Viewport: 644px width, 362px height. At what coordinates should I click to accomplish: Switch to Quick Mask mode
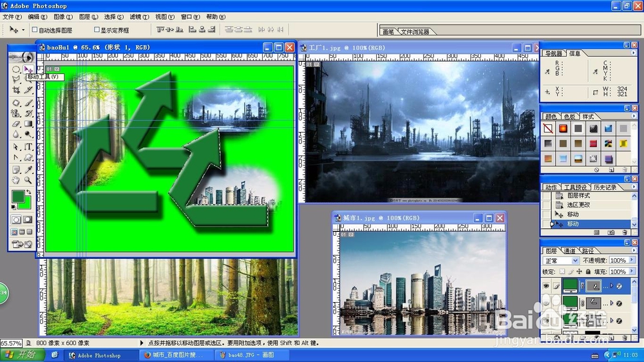(28, 220)
